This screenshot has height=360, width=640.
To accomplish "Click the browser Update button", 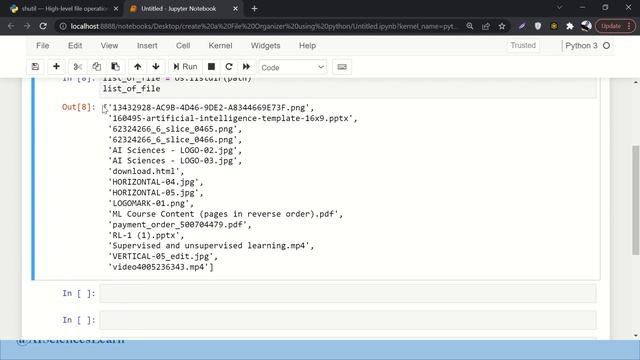I will point(615,26).
